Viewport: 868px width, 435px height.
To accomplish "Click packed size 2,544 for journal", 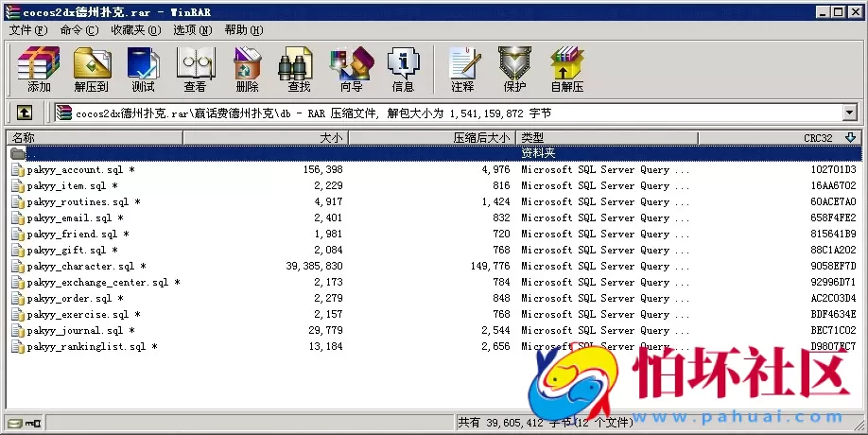I will [496, 330].
